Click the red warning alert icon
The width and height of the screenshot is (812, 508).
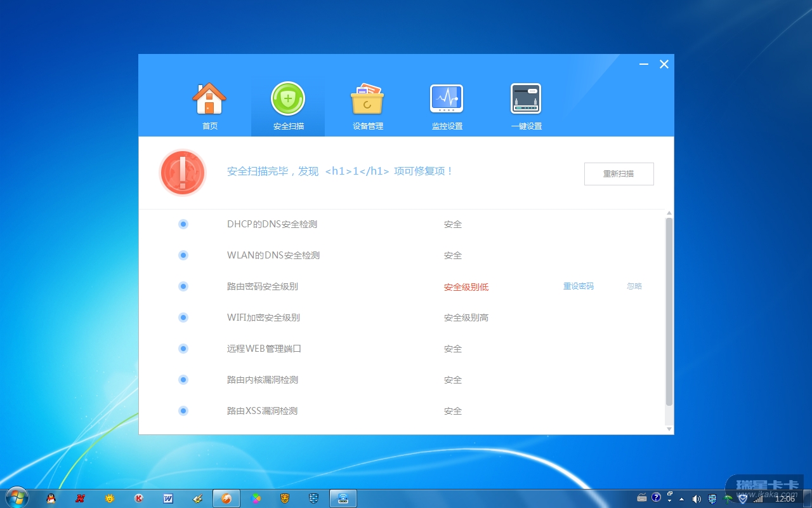click(183, 173)
